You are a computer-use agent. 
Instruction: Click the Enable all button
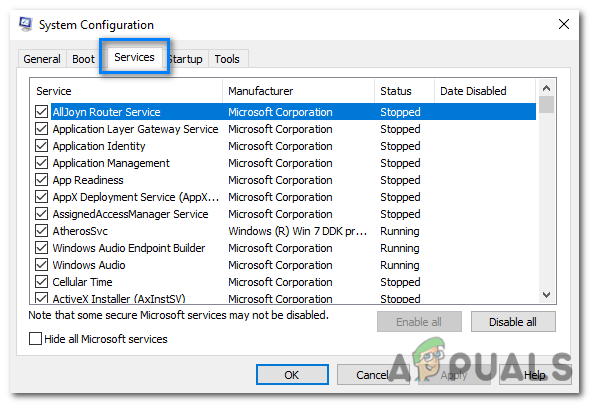pos(419,322)
